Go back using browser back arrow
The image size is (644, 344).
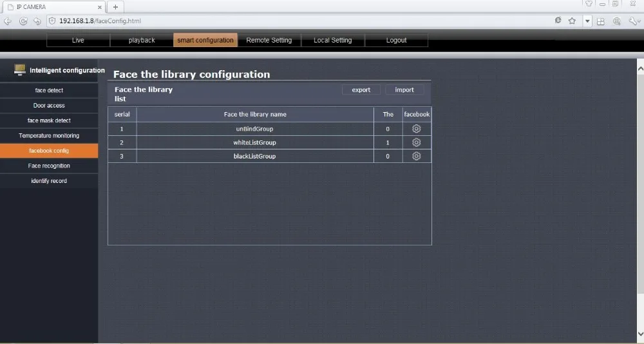[x=8, y=21]
